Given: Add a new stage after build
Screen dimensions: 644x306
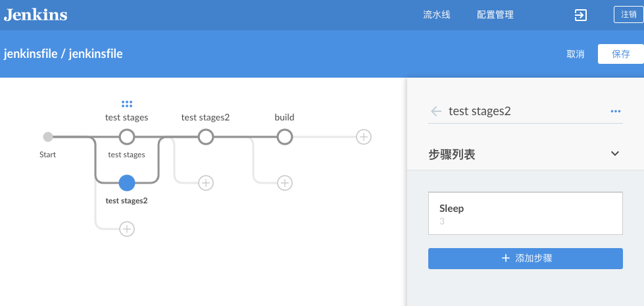Looking at the screenshot, I should [x=364, y=137].
